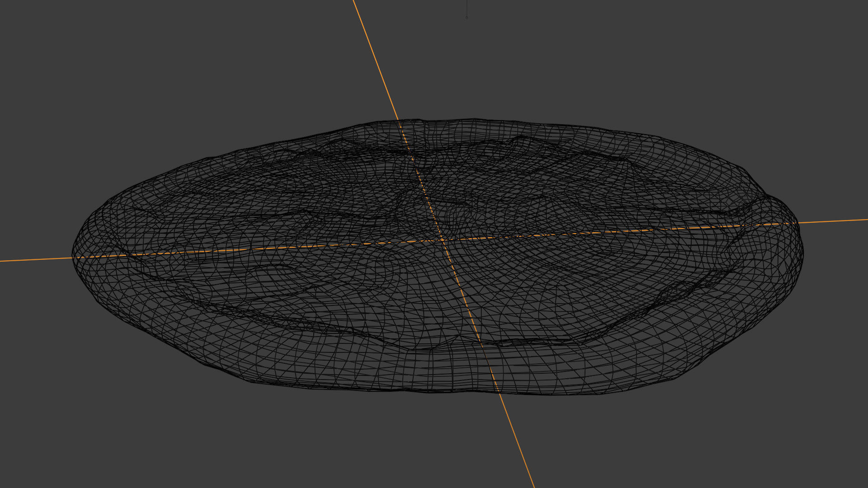Viewport: 868px width, 488px height.
Task: Click where the two orange axis lines intersect
Action: click(443, 240)
